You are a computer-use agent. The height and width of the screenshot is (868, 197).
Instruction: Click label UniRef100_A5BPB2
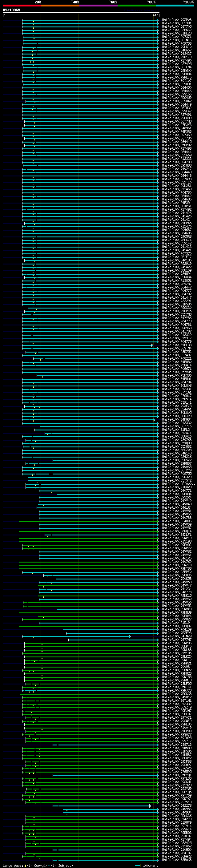pyautogui.click(x=177, y=145)
